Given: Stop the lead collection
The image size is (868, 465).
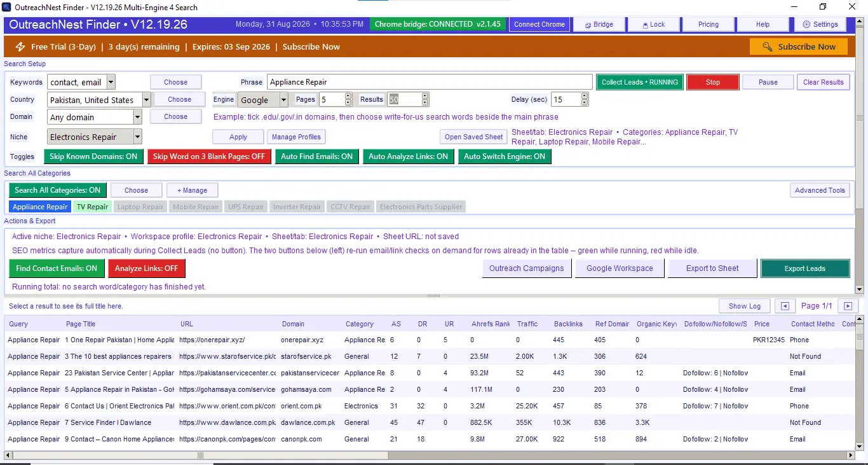Looking at the screenshot, I should pyautogui.click(x=713, y=82).
